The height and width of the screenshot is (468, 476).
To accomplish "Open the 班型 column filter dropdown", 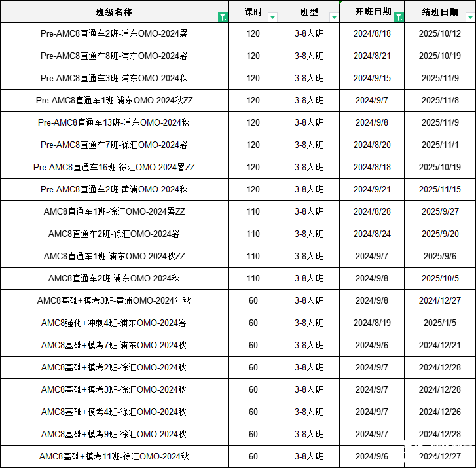I will coord(334,18).
